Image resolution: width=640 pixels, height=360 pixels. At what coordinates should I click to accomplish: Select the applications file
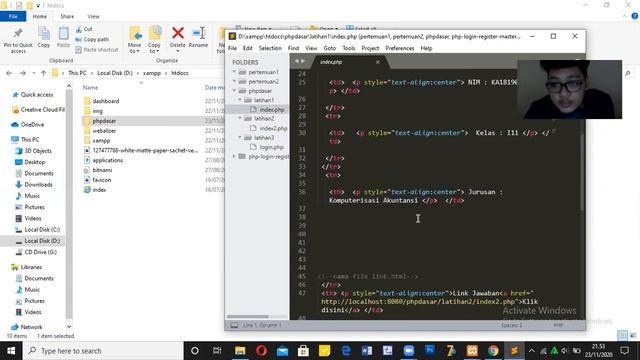tap(107, 160)
